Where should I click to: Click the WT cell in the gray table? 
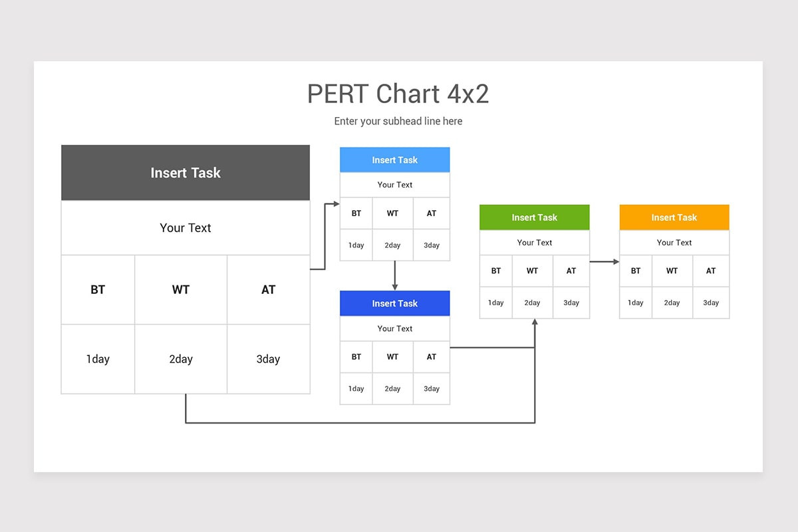click(180, 289)
